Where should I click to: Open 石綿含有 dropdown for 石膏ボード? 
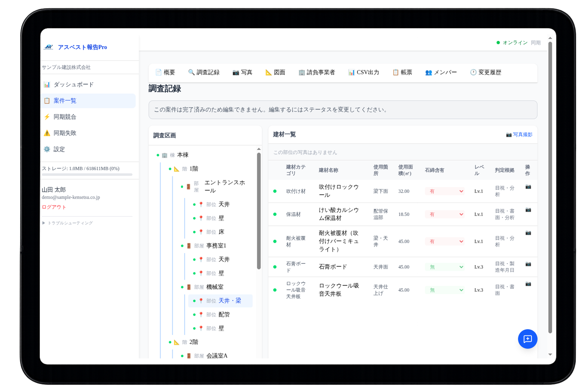click(x=444, y=267)
